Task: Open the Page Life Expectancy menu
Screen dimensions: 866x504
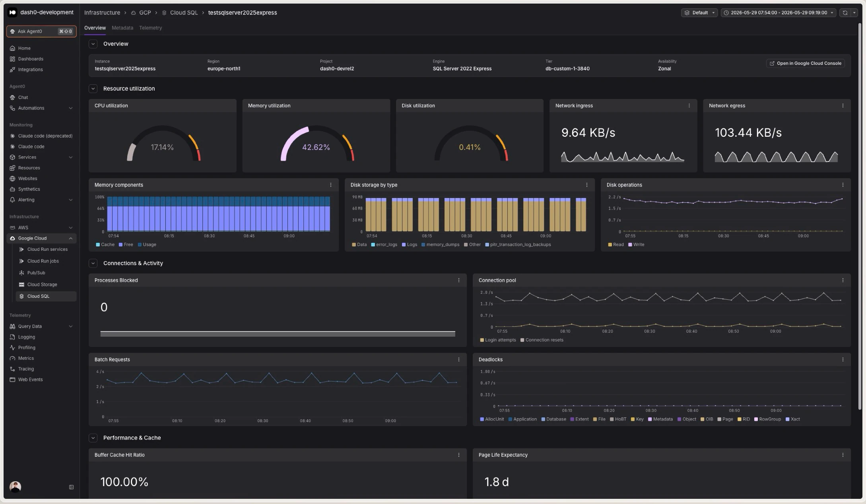Action: tap(843, 455)
